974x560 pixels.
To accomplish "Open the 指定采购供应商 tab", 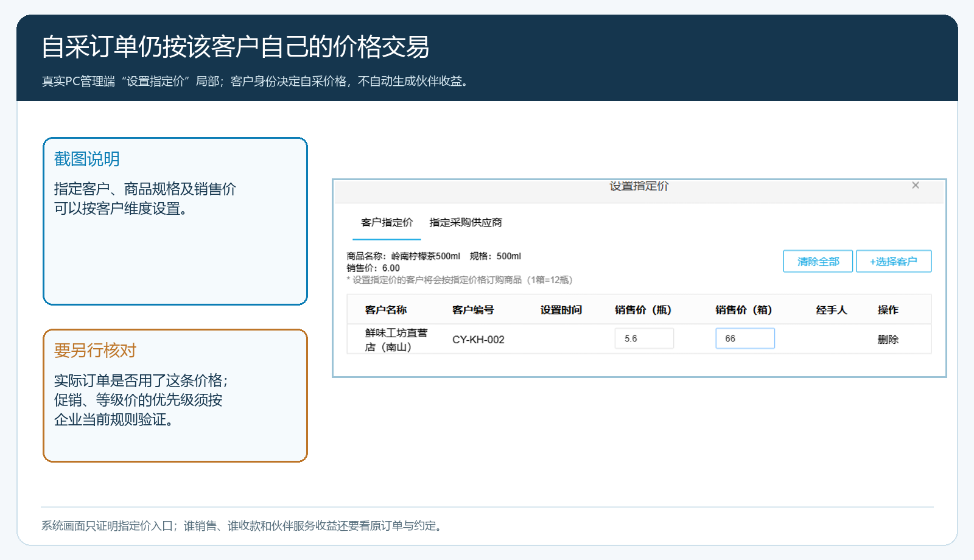I will (466, 222).
